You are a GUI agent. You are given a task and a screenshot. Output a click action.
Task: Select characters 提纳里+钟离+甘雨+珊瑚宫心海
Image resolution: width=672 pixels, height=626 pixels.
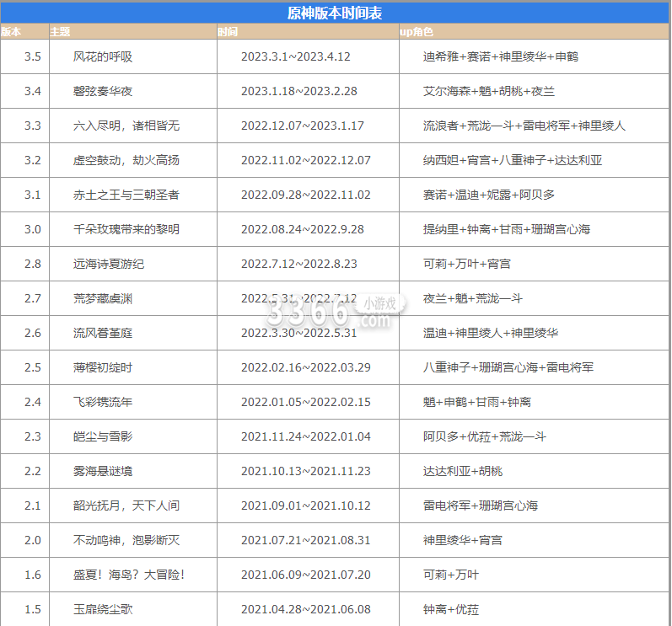click(507, 229)
